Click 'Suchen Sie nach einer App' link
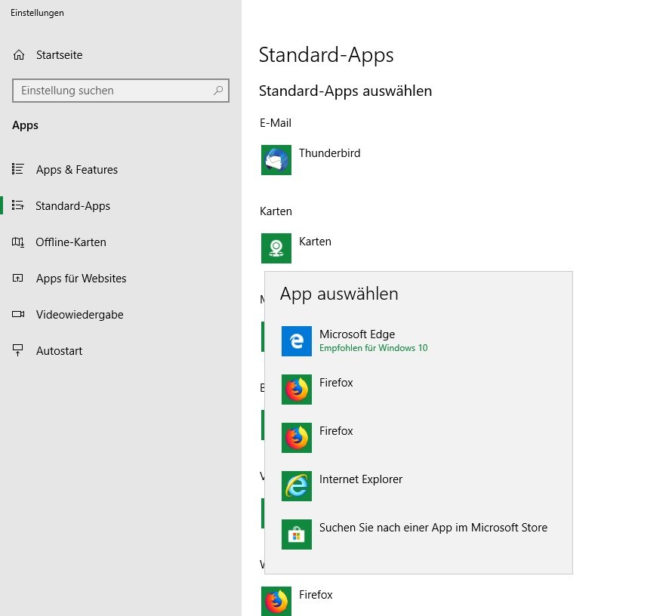 click(x=433, y=528)
